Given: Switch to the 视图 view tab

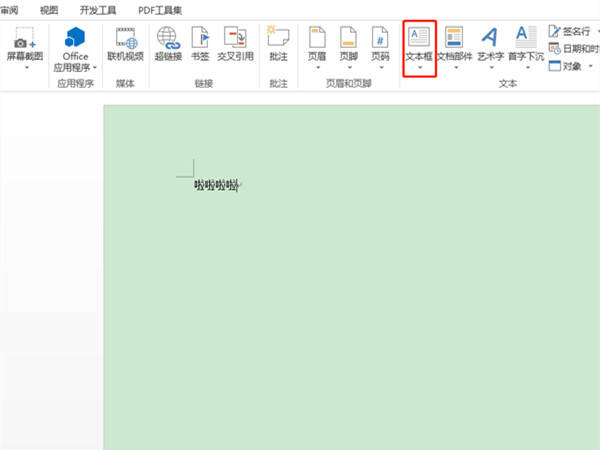Looking at the screenshot, I should point(49,10).
